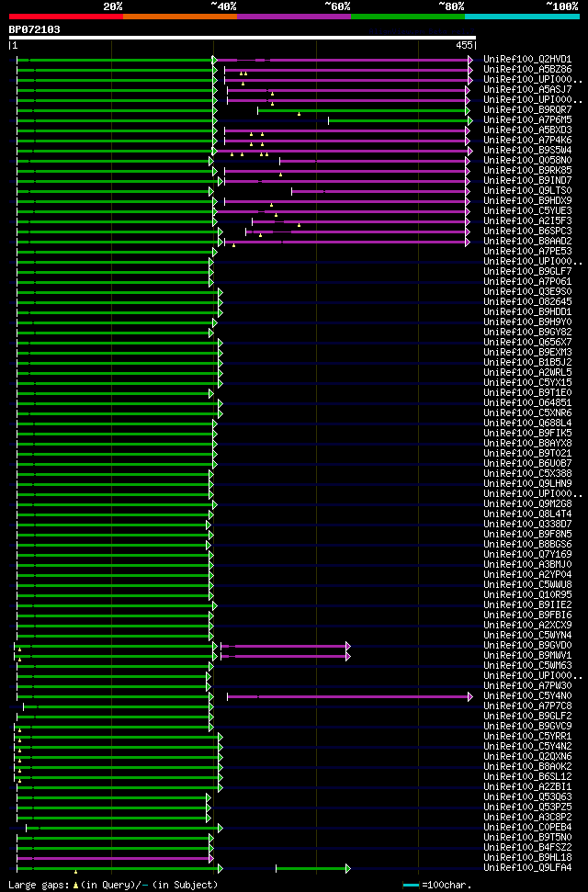Select the UniRef100_B9IND7 label
This screenshot has width=588, height=892.
click(x=527, y=180)
